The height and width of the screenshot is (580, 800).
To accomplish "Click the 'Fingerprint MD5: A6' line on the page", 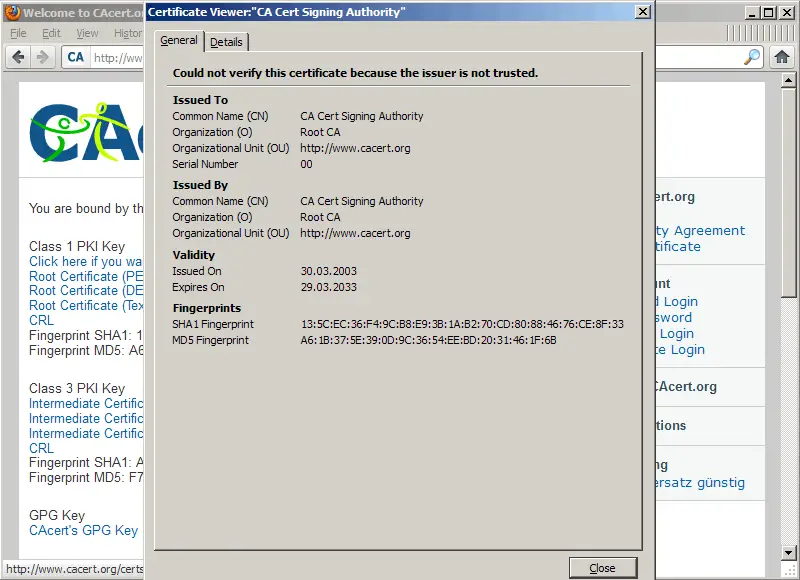I will [86, 350].
